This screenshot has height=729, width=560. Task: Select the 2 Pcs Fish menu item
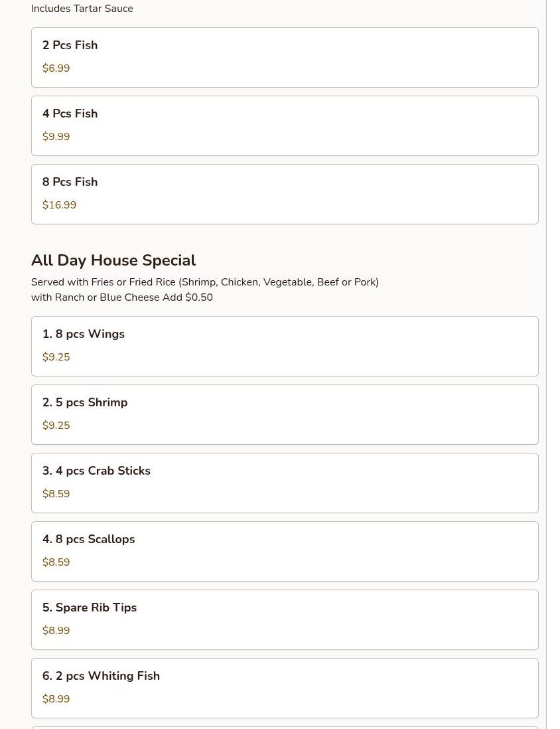pos(285,57)
